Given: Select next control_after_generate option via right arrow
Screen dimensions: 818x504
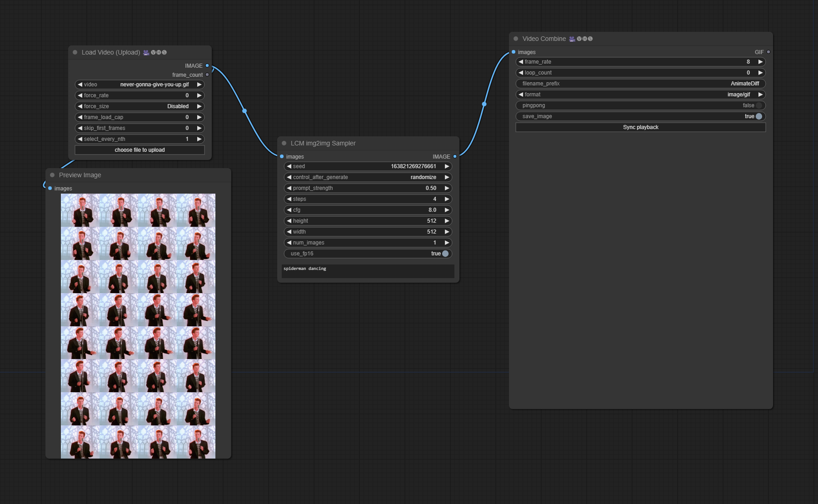Looking at the screenshot, I should click(x=447, y=177).
